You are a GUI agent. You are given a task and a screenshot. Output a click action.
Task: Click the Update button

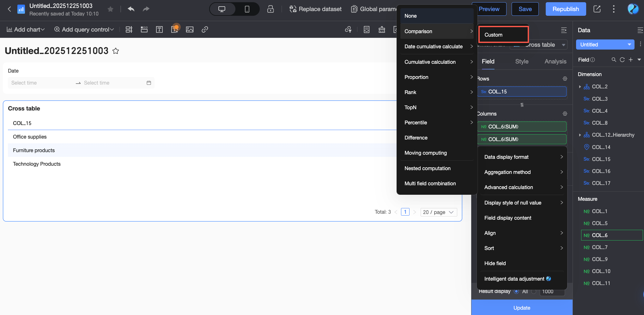click(522, 308)
